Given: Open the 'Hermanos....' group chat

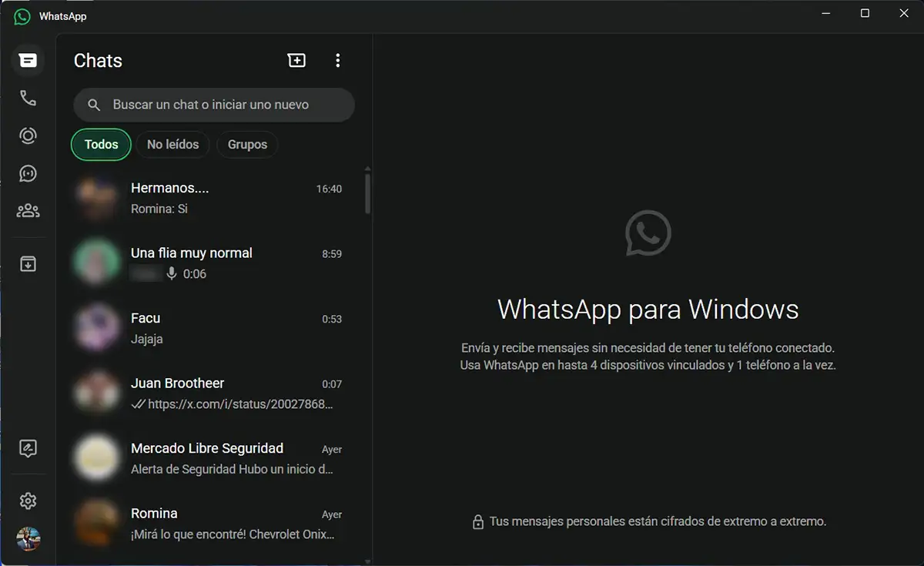Looking at the screenshot, I should (208, 197).
